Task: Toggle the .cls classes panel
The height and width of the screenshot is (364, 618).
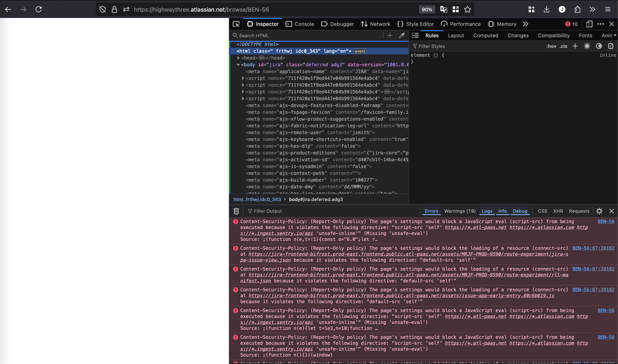Action: click(x=563, y=46)
